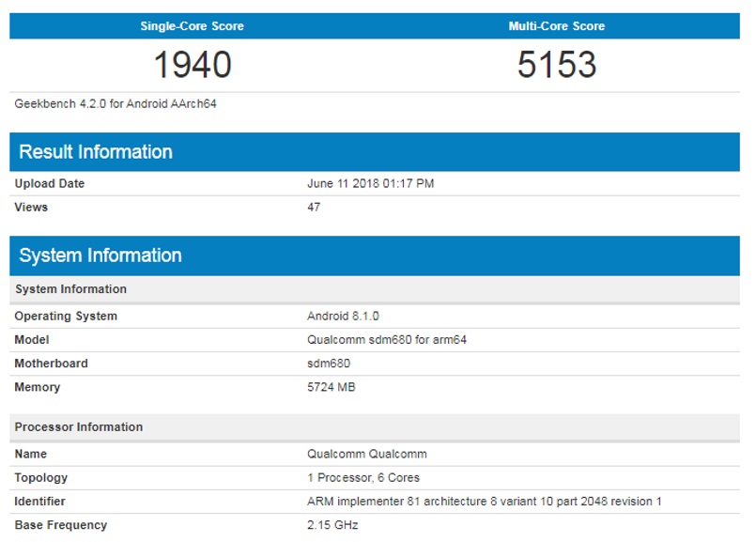The width and height of the screenshot is (756, 542).
Task: Select the single-core score value 1940
Action: (x=193, y=65)
